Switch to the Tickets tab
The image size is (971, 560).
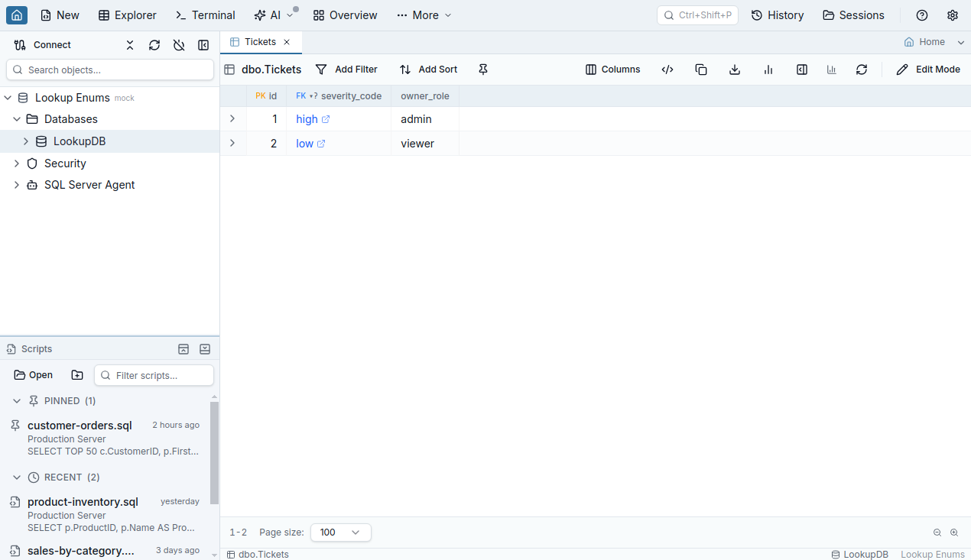260,42
